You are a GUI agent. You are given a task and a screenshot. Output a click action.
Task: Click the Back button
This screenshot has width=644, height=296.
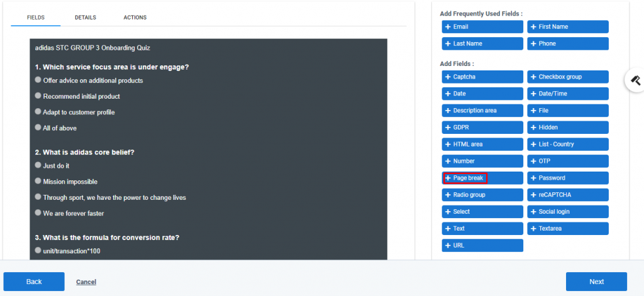[34, 282]
